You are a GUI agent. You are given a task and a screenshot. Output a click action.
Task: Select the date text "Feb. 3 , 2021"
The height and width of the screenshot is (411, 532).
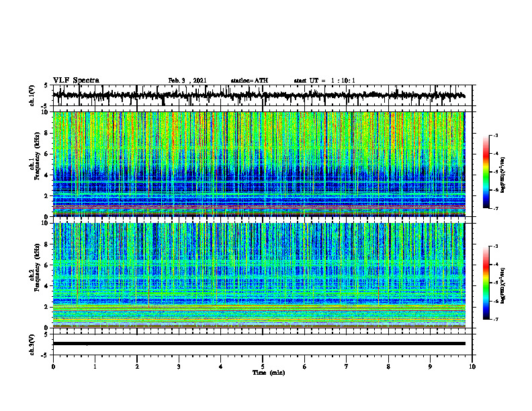coord(187,81)
